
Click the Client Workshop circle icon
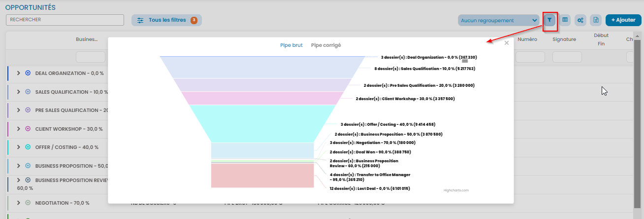point(28,129)
